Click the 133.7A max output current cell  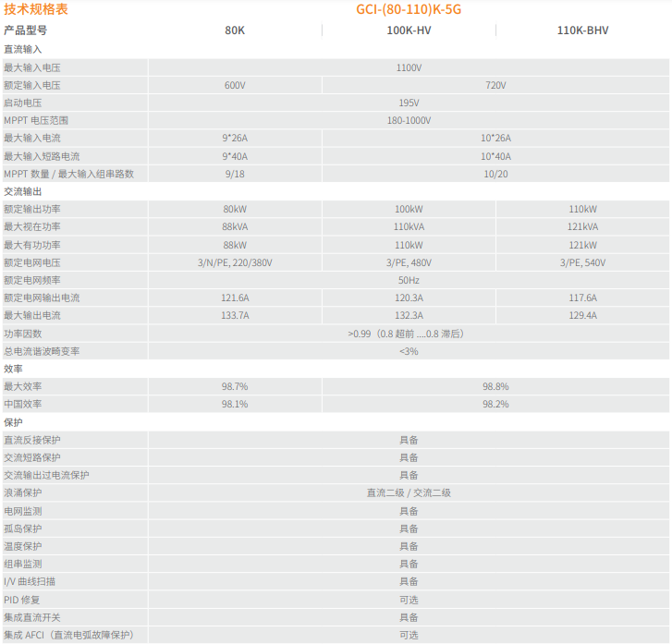(x=235, y=315)
